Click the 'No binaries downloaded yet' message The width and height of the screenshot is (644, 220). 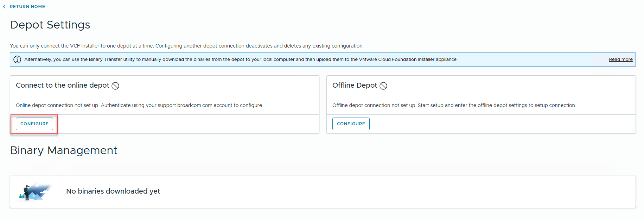tap(113, 191)
